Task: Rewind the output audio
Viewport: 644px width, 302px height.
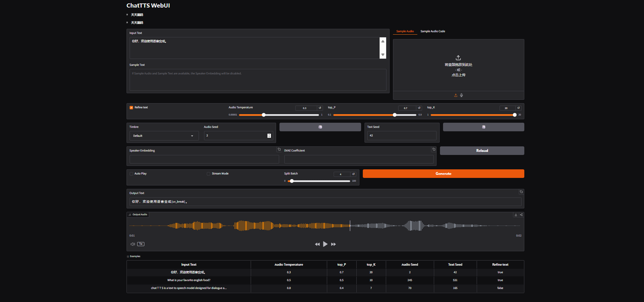Action: pos(317,244)
